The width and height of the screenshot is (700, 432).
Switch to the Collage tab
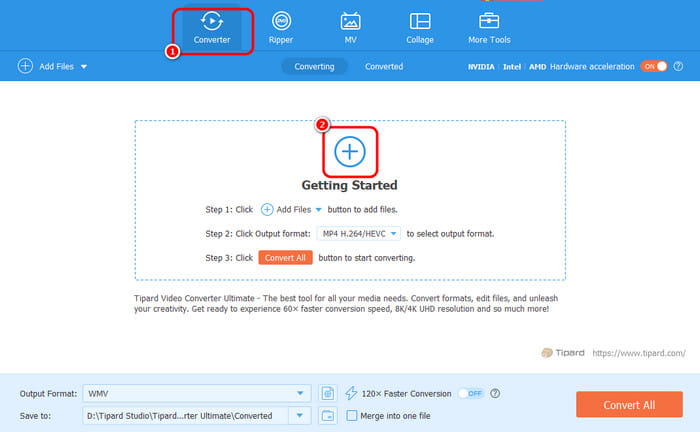pyautogui.click(x=420, y=29)
